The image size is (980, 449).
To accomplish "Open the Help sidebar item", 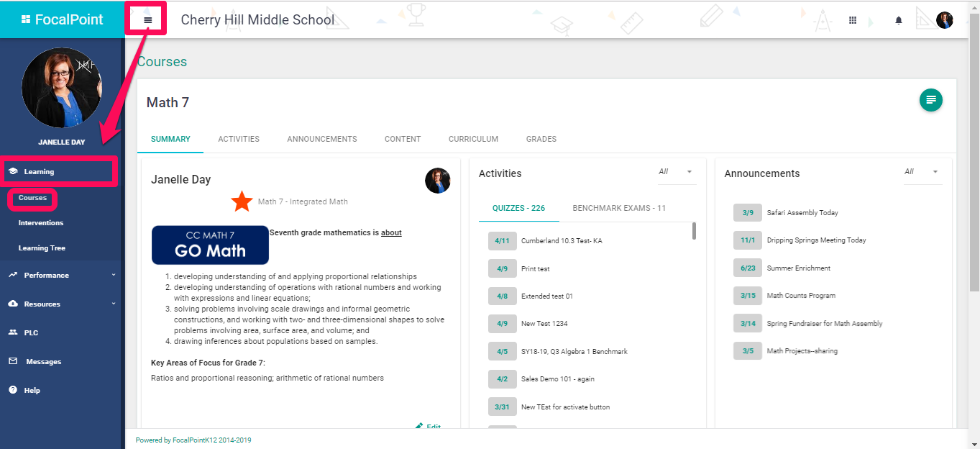I will tap(62, 390).
